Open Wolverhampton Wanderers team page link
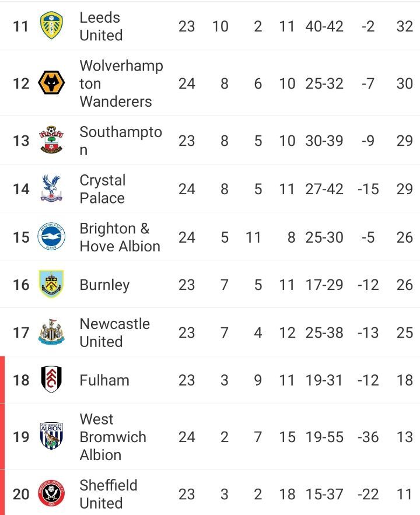420x515 pixels. [121, 83]
